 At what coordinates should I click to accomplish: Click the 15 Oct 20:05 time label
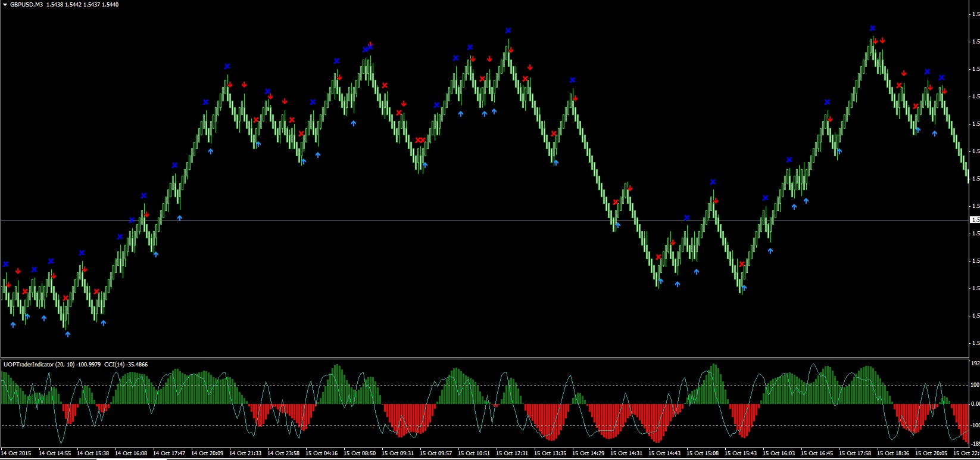click(931, 453)
